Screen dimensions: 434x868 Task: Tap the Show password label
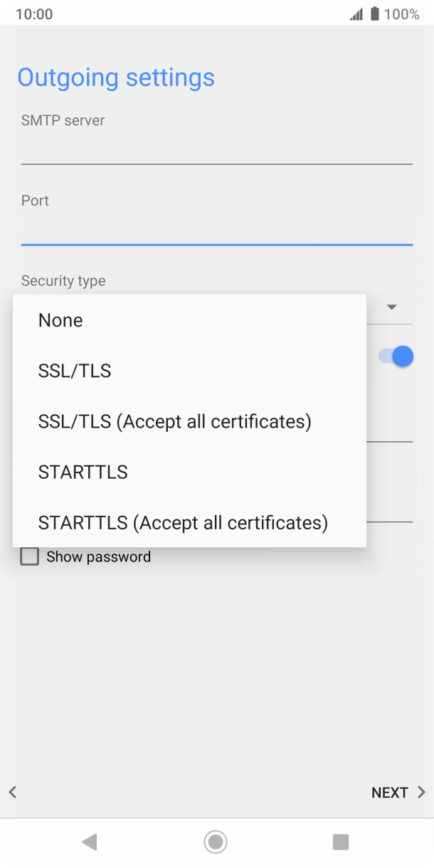click(98, 556)
